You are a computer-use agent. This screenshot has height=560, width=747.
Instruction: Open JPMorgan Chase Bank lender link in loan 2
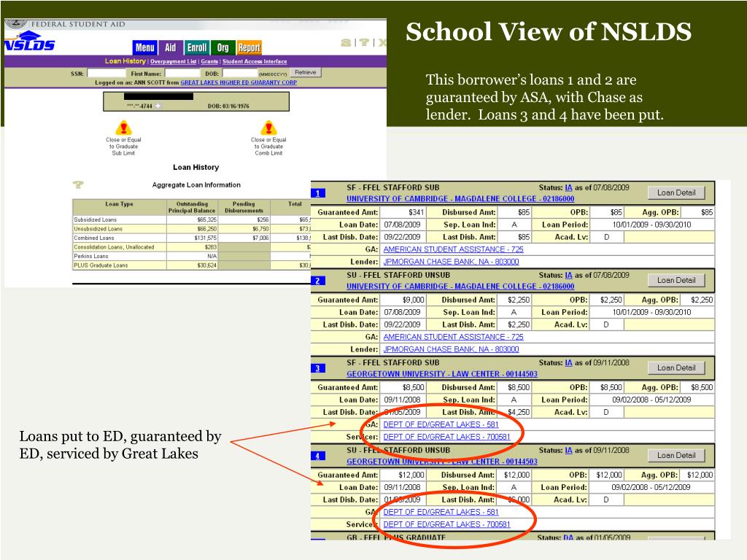click(451, 349)
